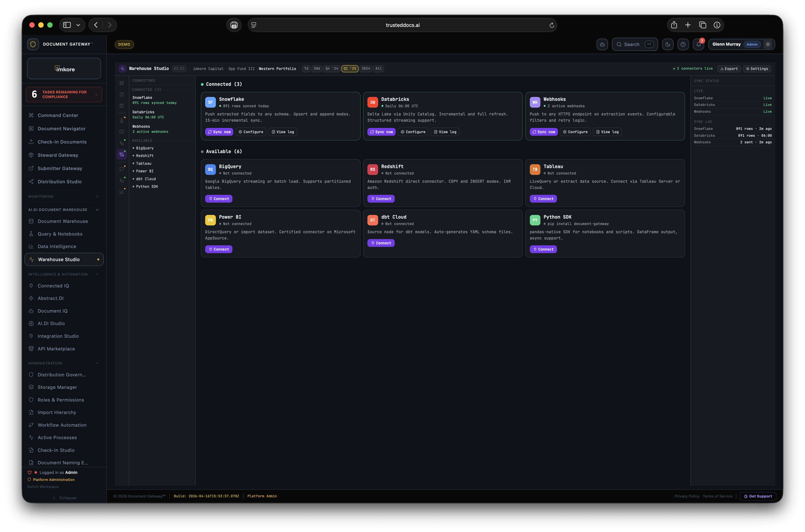Click the browser print icon
The image size is (805, 532).
[234, 25]
